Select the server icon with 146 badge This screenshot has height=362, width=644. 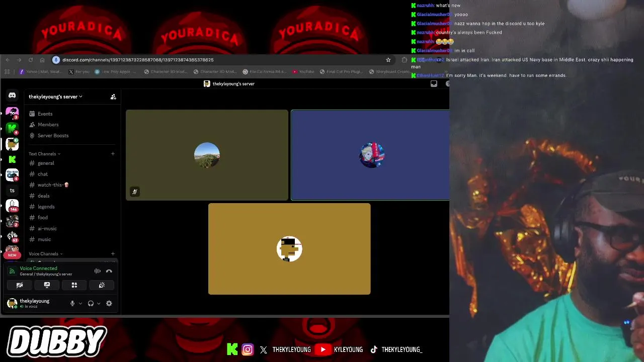click(x=12, y=205)
